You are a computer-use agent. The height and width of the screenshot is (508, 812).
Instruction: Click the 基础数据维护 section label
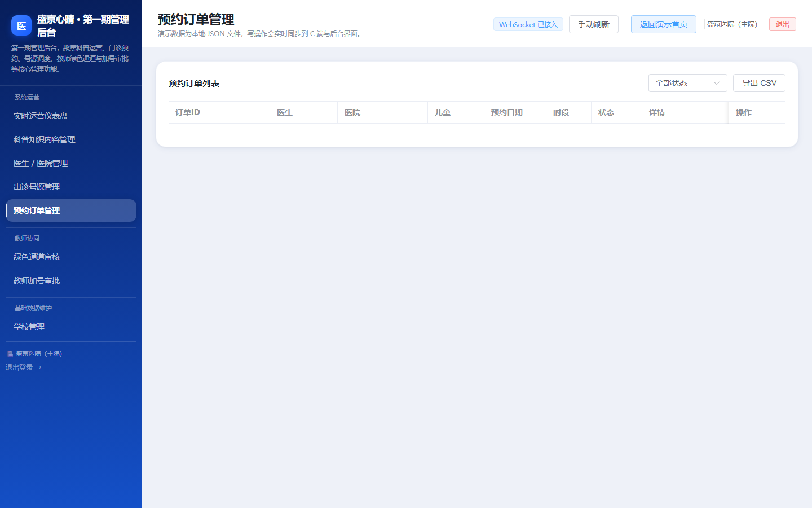click(33, 308)
